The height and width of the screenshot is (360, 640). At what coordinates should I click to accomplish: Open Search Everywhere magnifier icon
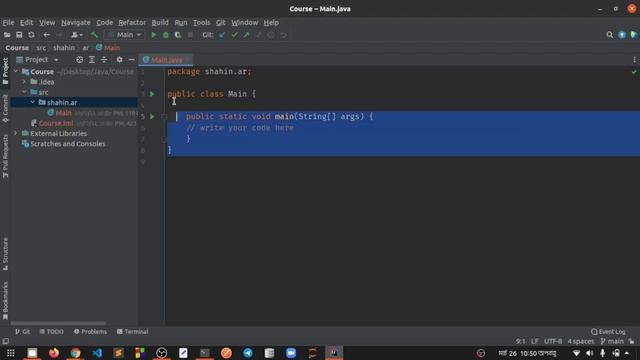(609, 35)
